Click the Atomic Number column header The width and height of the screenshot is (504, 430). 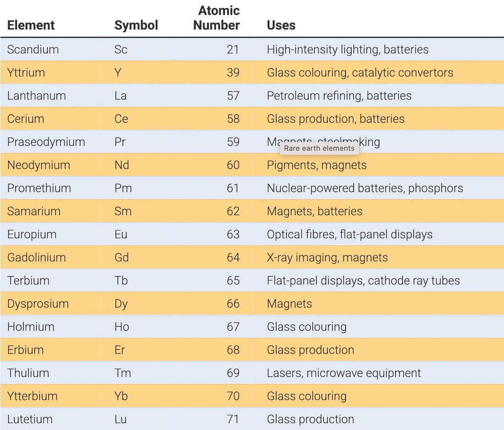[x=216, y=18]
